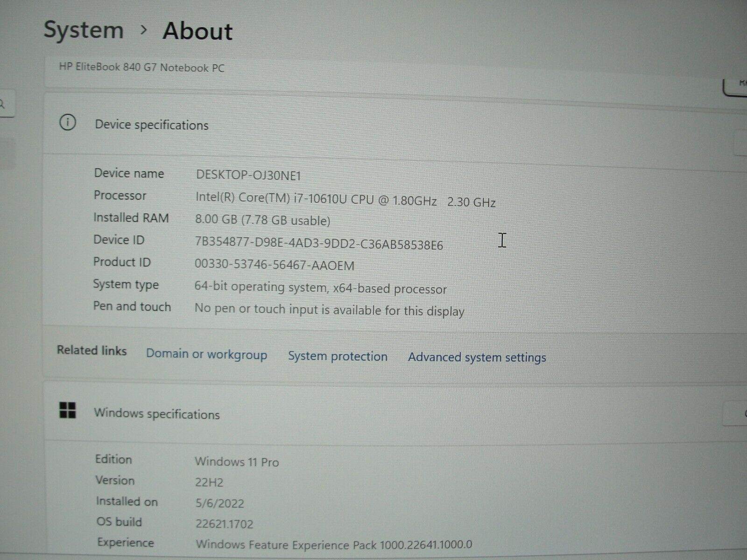Click the Intel Core i7-10610U processor text

316,199
